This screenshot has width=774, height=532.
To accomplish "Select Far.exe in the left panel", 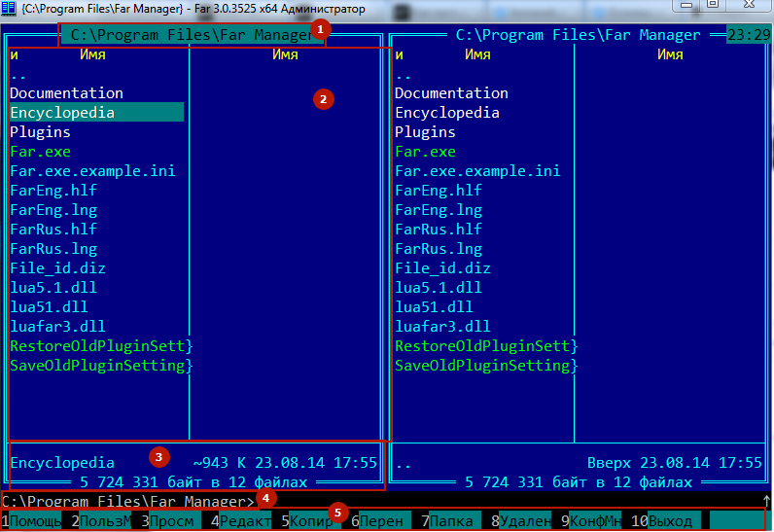I will 41,152.
